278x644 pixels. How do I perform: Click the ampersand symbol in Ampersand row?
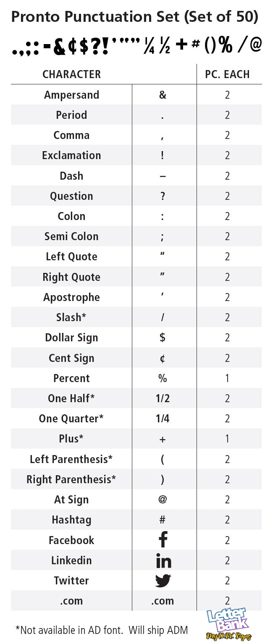point(163,95)
